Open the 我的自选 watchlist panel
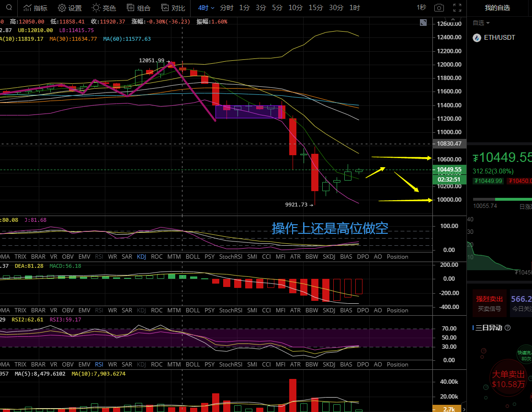 (497, 8)
